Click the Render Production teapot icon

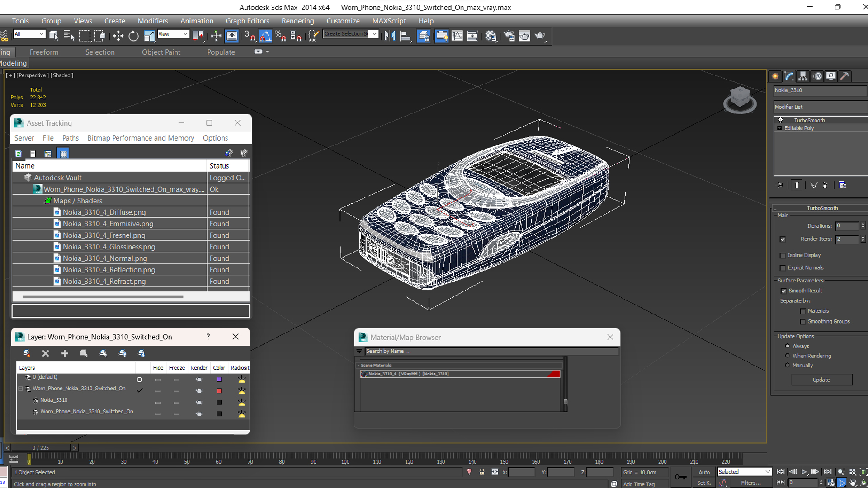pos(540,36)
